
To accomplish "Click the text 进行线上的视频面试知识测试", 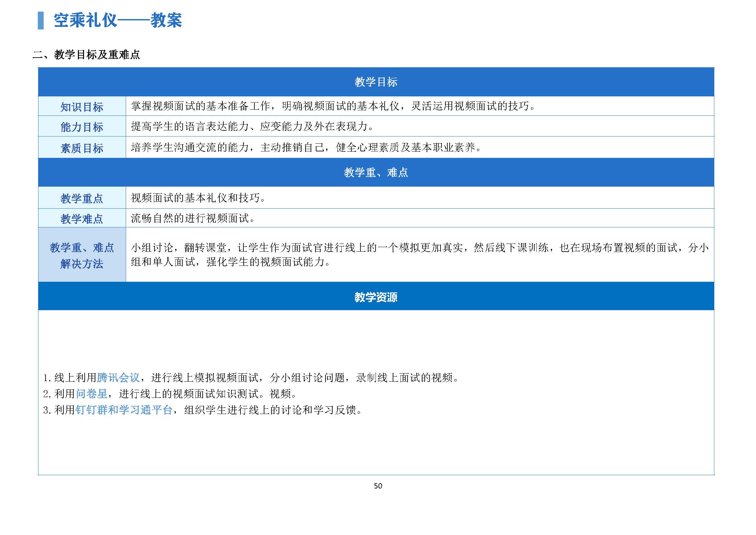I will (189, 394).
